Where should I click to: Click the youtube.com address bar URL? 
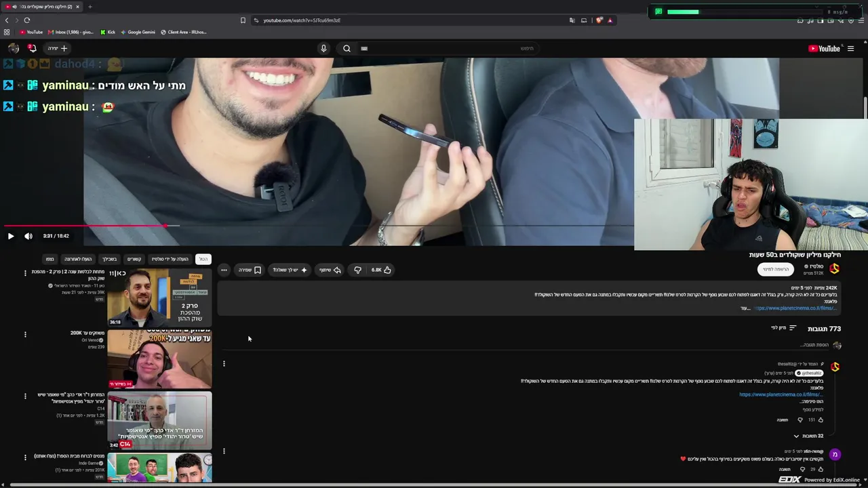[x=302, y=20]
